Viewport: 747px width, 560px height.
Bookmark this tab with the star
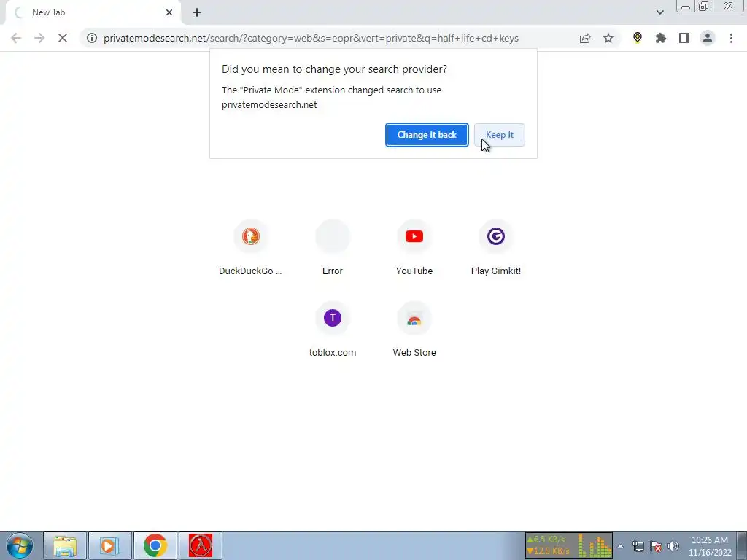(608, 38)
